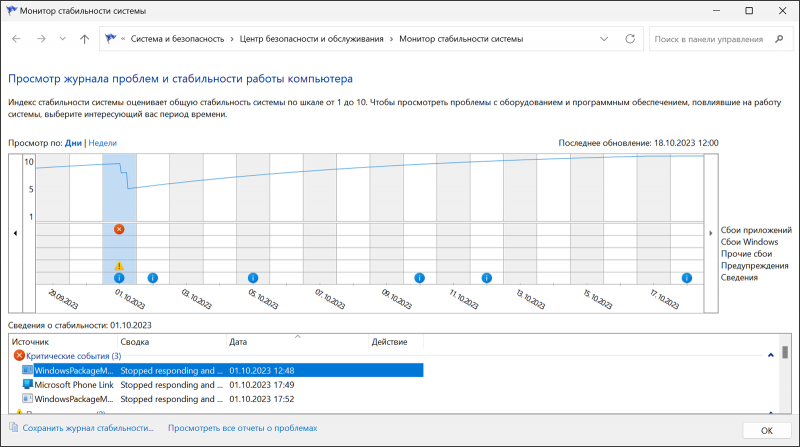Open the Система и безопасность breadcrumb
Screen dimensions: 800x447
(x=176, y=39)
